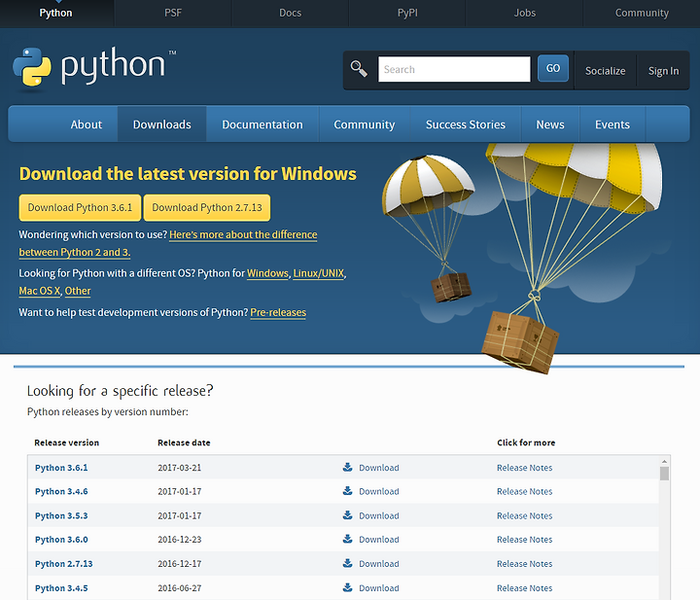This screenshot has width=700, height=600.
Task: Open Release Notes for Python 3.6.0
Action: click(525, 540)
